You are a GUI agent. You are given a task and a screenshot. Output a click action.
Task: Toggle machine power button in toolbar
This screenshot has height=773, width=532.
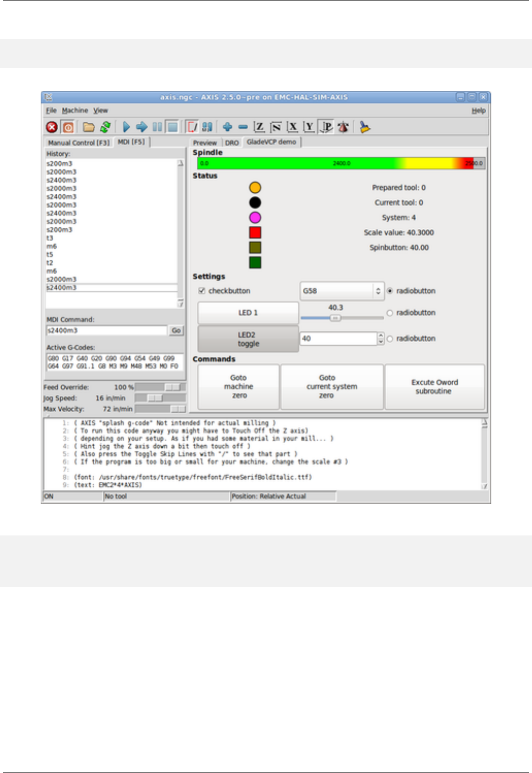[68, 127]
